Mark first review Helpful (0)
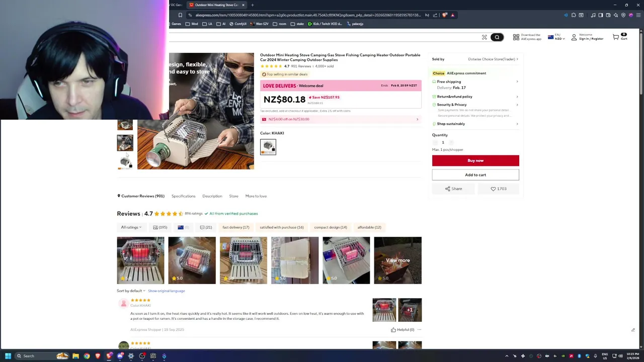644x362 pixels. 403,330
